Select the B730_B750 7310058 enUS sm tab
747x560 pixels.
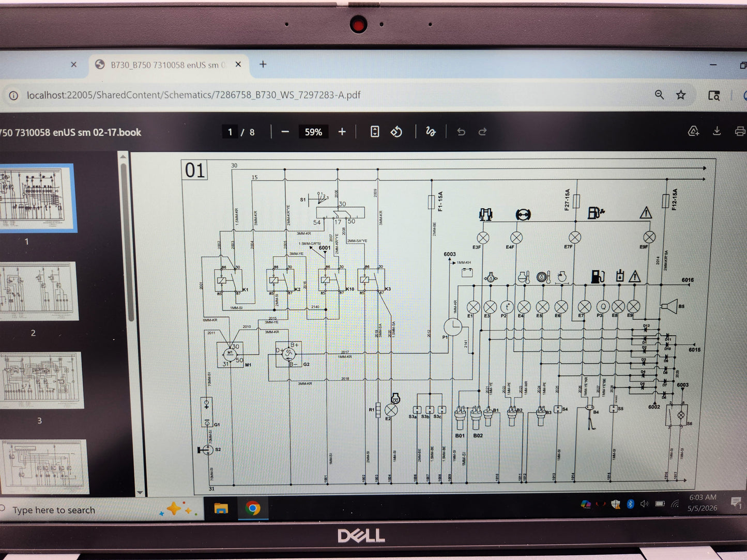(x=168, y=65)
